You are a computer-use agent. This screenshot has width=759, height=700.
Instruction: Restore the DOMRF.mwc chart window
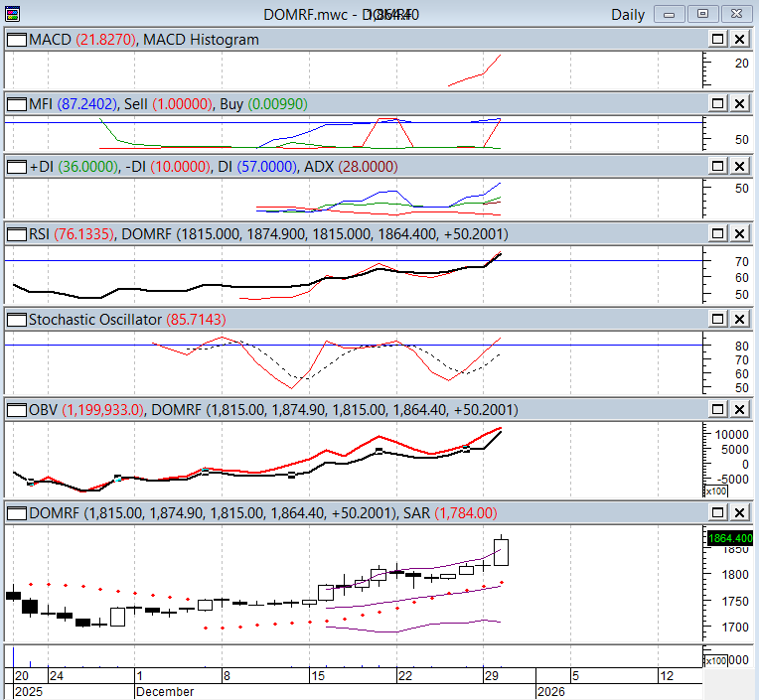point(702,14)
